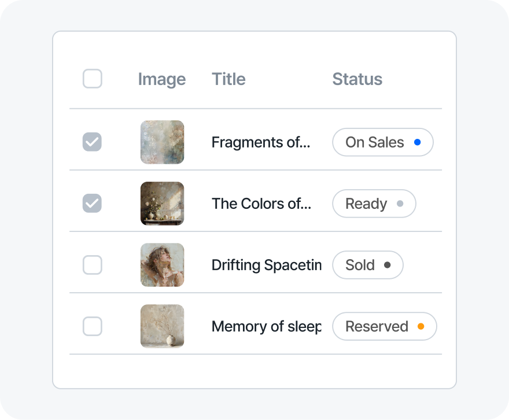Uncheck The Colors of... row checkbox
The height and width of the screenshot is (420, 509).
coord(93,203)
